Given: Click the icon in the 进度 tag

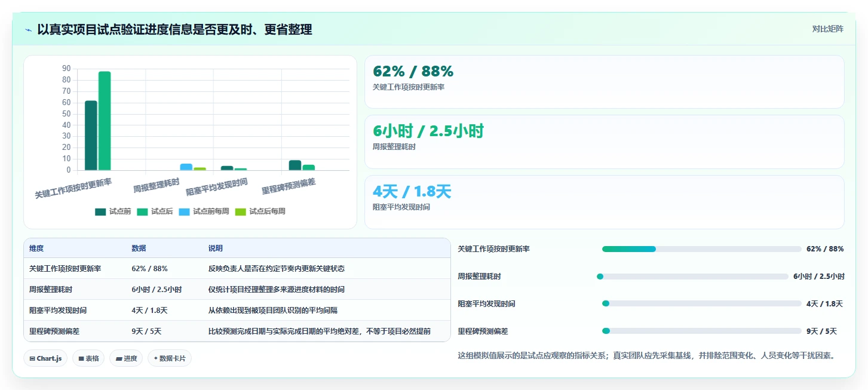Looking at the screenshot, I should tap(118, 359).
